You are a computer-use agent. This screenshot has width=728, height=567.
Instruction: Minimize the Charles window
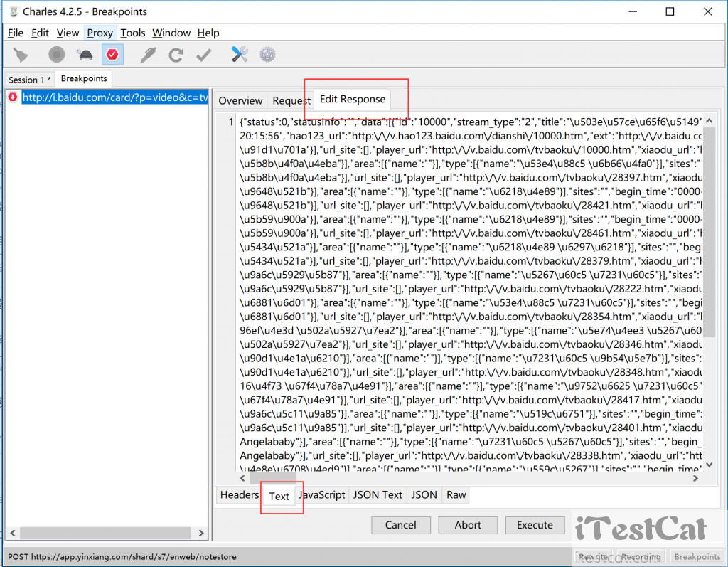[632, 11]
